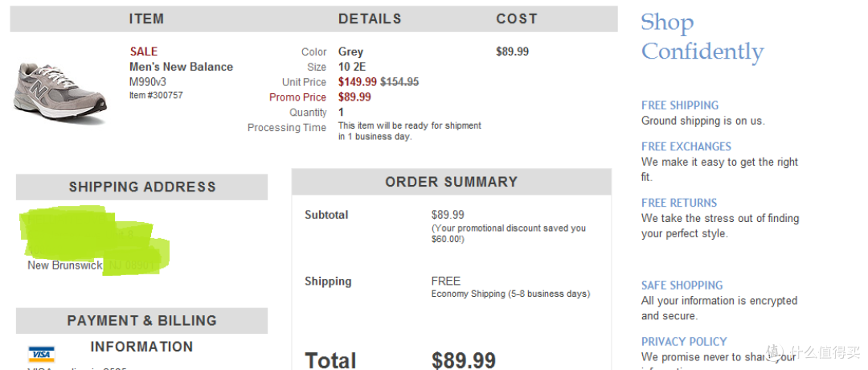This screenshot has height=370, width=868.
Task: Click the Shop Confidently heading
Action: pyautogui.click(x=702, y=37)
